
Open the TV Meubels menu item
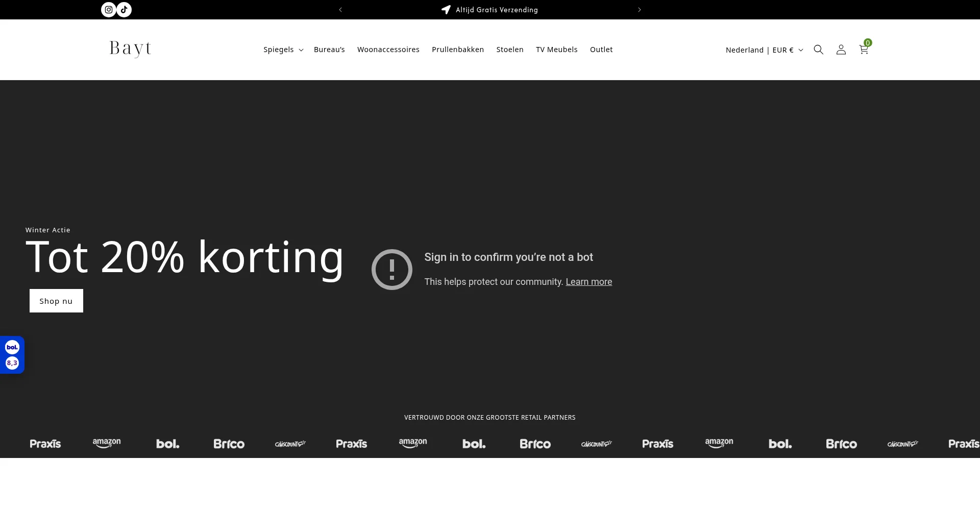coord(556,50)
